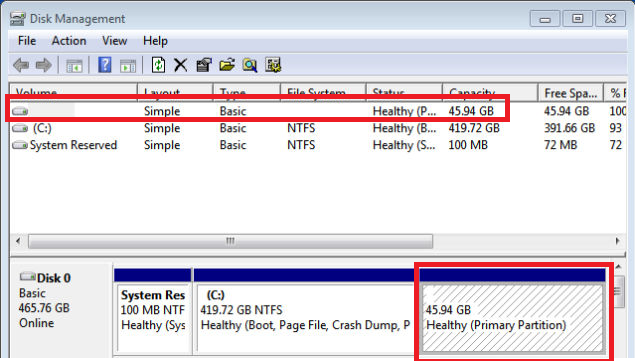This screenshot has height=361, width=635.
Task: Maximize the Disk Management window
Action: pyautogui.click(x=577, y=19)
